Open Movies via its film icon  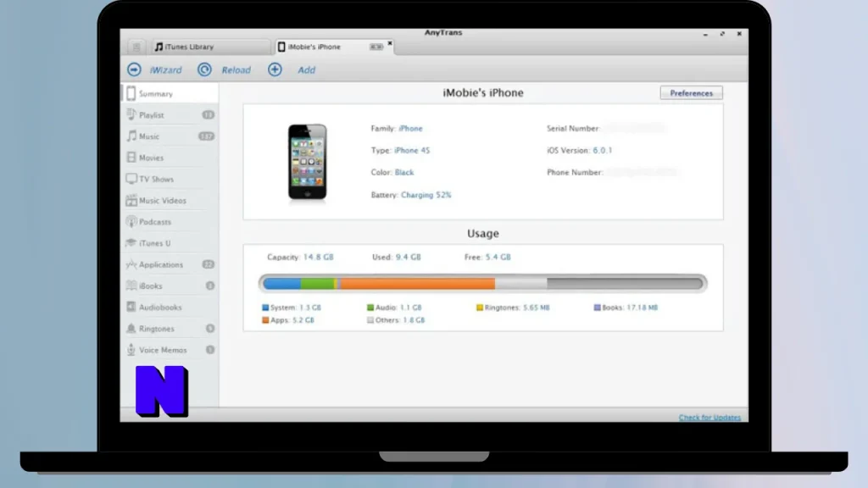(x=131, y=158)
